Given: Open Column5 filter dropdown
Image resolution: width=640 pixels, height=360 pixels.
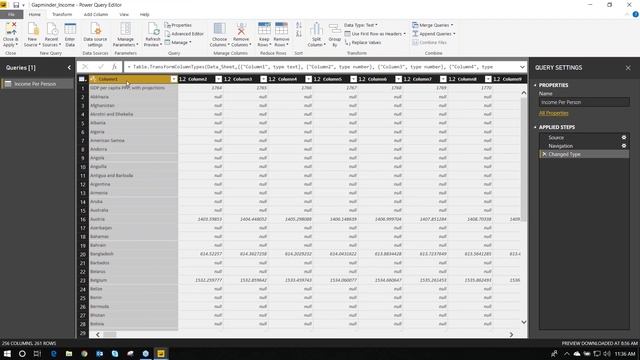Looking at the screenshot, I should coord(353,79).
